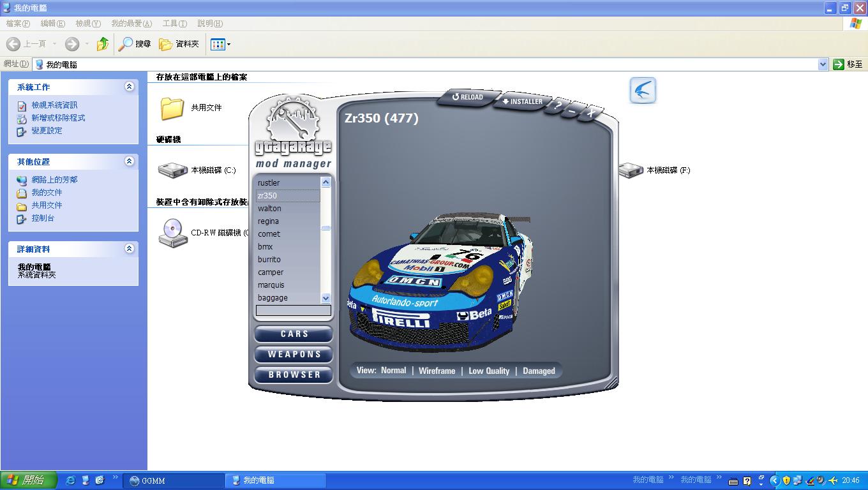The height and width of the screenshot is (490, 868).
Task: Click the gtagarage mod manager logo
Action: [293, 133]
